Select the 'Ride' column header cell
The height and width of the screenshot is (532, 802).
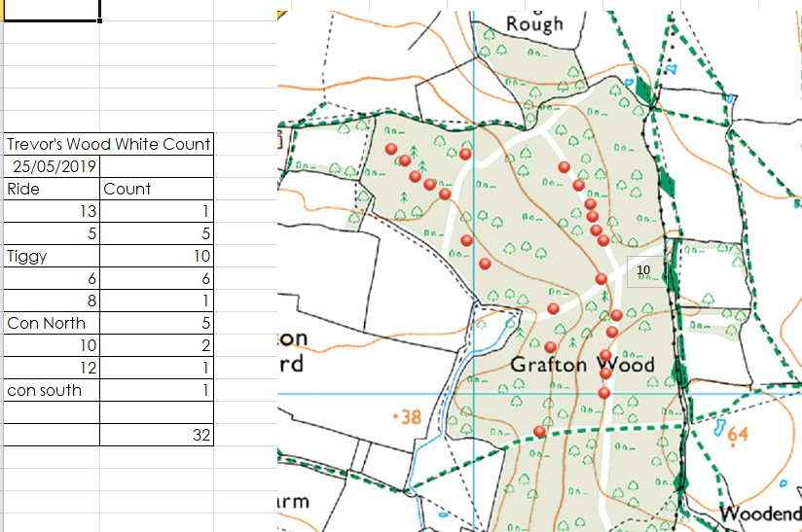click(x=52, y=189)
